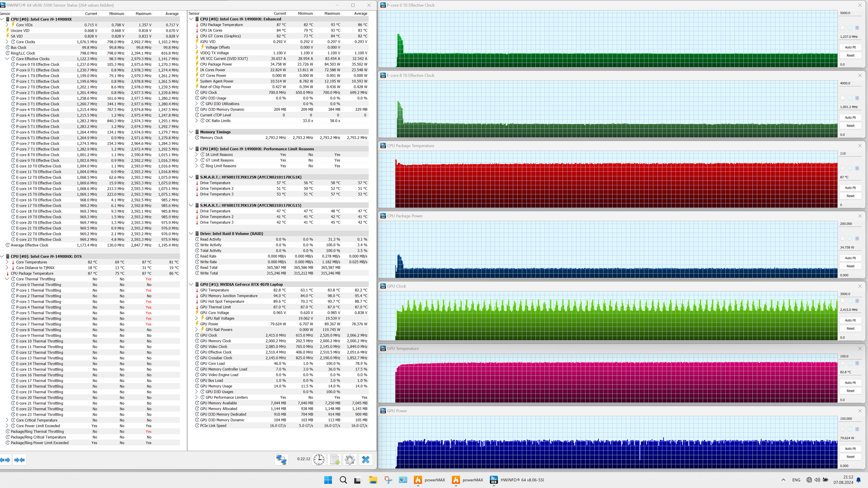Click dark blue color swatch on P-core 0 graph
868x488 pixels.
point(857,28)
